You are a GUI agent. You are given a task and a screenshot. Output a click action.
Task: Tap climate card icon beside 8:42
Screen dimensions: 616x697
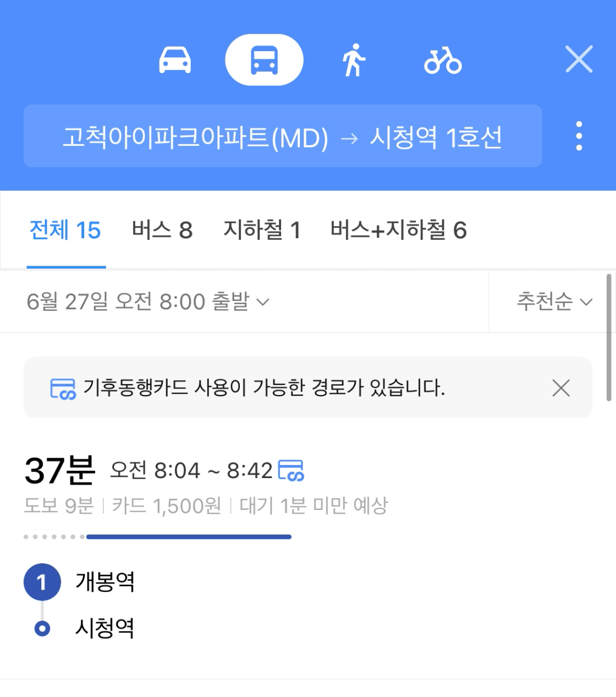coord(291,470)
